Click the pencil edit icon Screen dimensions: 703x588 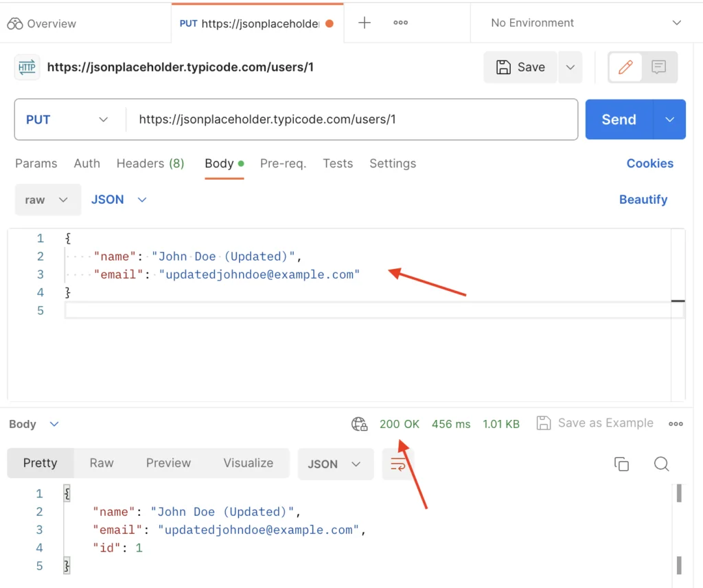[625, 67]
